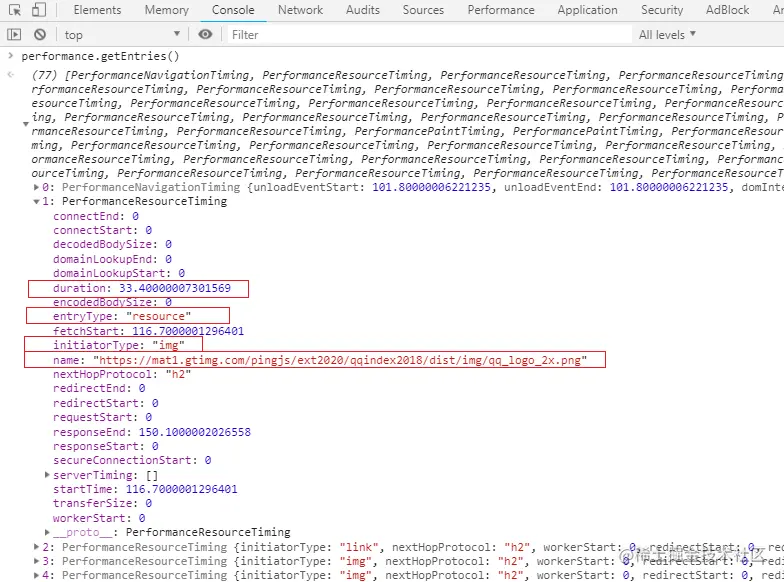The width and height of the screenshot is (784, 582).
Task: Expand entry 2 PerformanceResourceTiming
Action: (36, 547)
